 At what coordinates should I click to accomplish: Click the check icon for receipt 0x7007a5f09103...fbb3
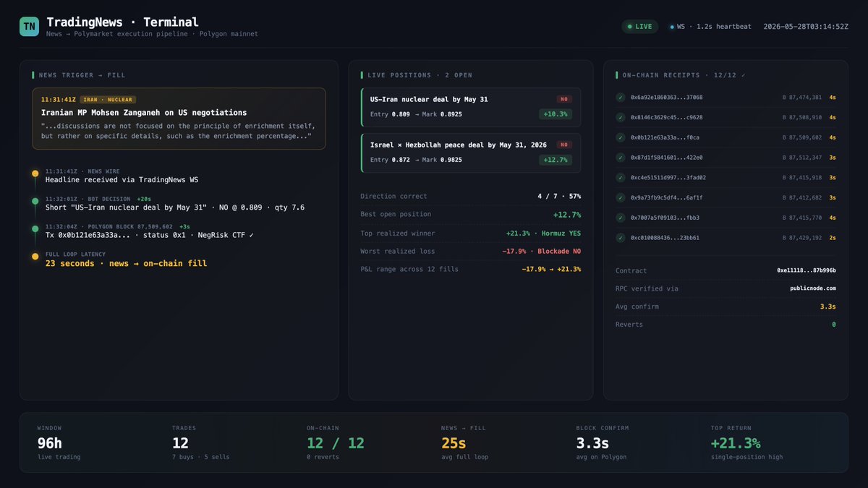coord(621,218)
